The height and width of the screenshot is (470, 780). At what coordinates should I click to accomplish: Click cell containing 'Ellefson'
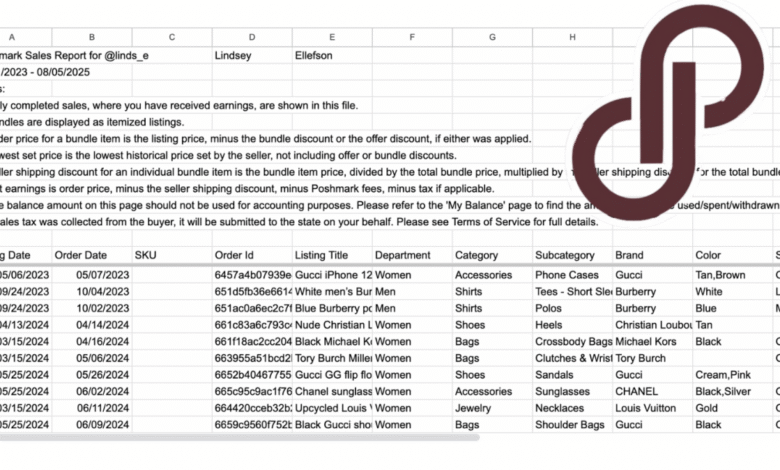tap(332, 55)
